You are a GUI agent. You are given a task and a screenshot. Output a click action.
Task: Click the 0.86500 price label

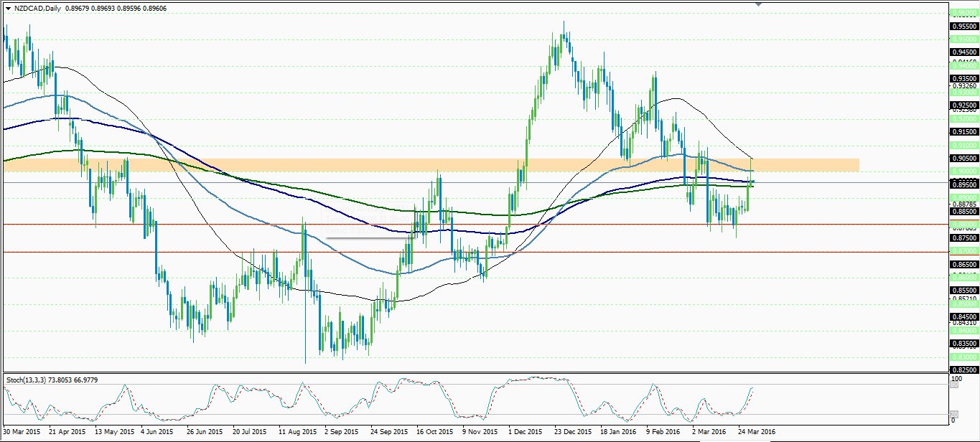[x=964, y=265]
